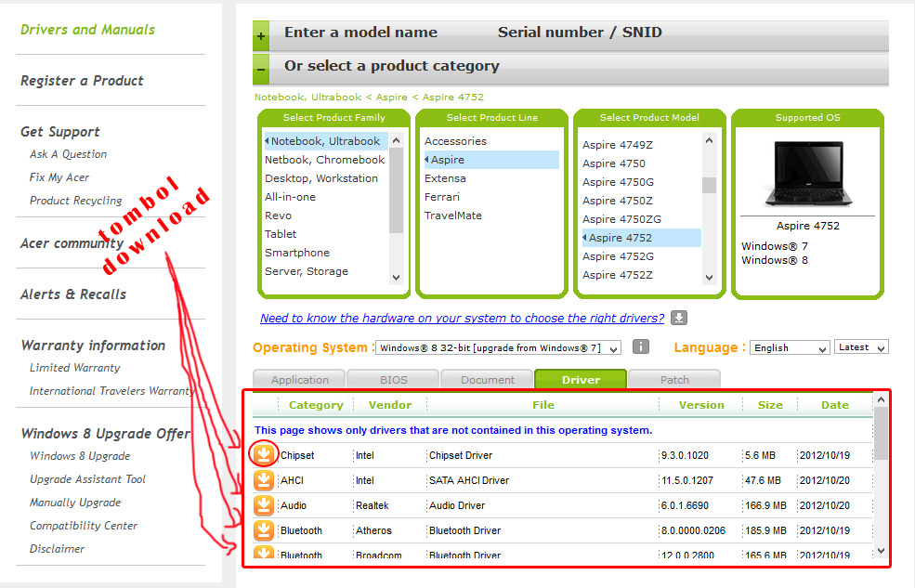915x588 pixels.
Task: Switch to the Document tab
Action: [488, 379]
